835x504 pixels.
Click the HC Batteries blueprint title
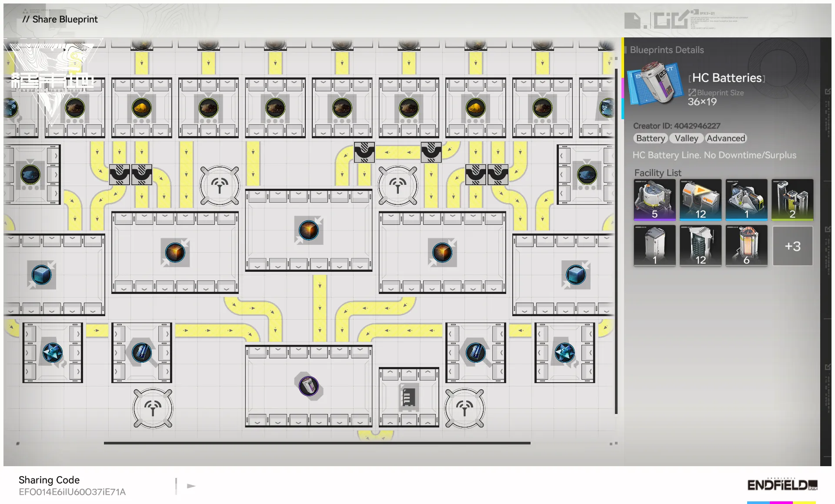tap(727, 78)
